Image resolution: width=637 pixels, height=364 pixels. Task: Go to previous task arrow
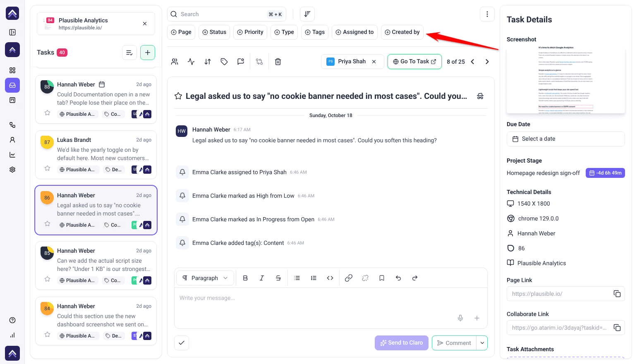pos(472,62)
